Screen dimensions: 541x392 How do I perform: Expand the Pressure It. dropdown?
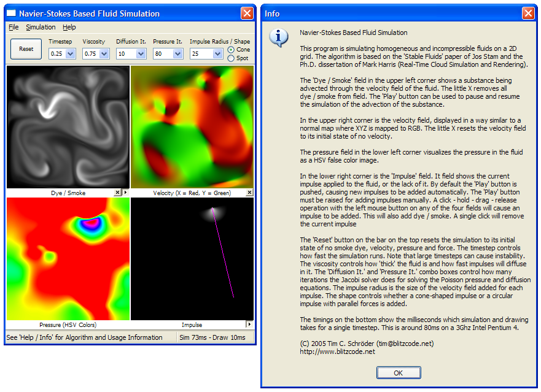(x=177, y=54)
